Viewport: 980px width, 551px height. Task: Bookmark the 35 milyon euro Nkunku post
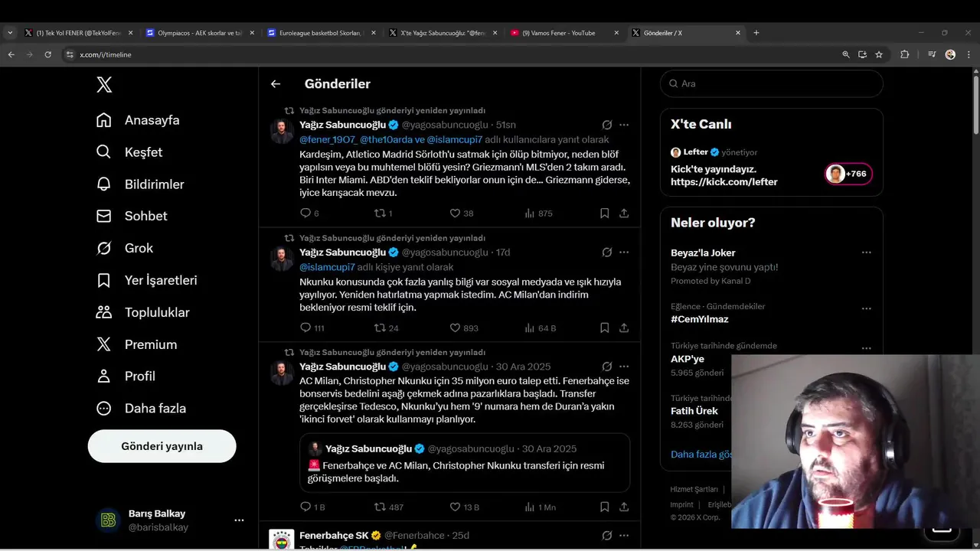(x=605, y=507)
